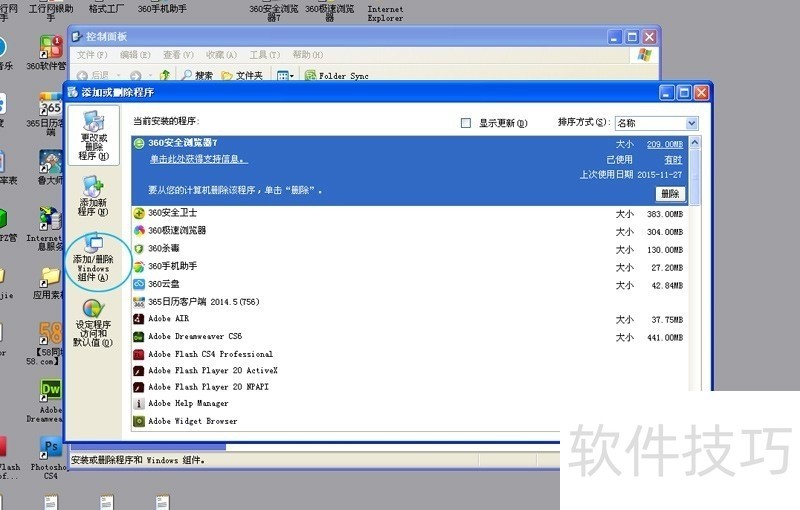Select Adobe Help Manager icon
Image resolution: width=800 pixels, height=510 pixels.
139,404
